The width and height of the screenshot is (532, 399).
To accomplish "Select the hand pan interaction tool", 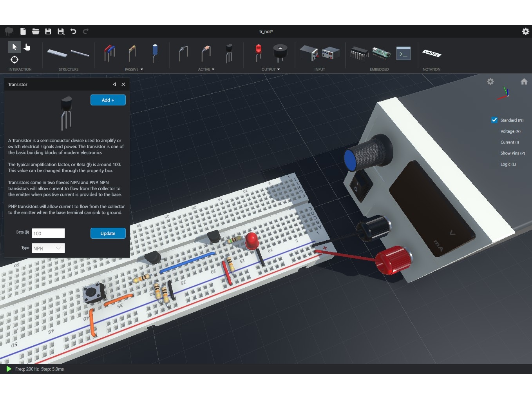I will point(27,47).
